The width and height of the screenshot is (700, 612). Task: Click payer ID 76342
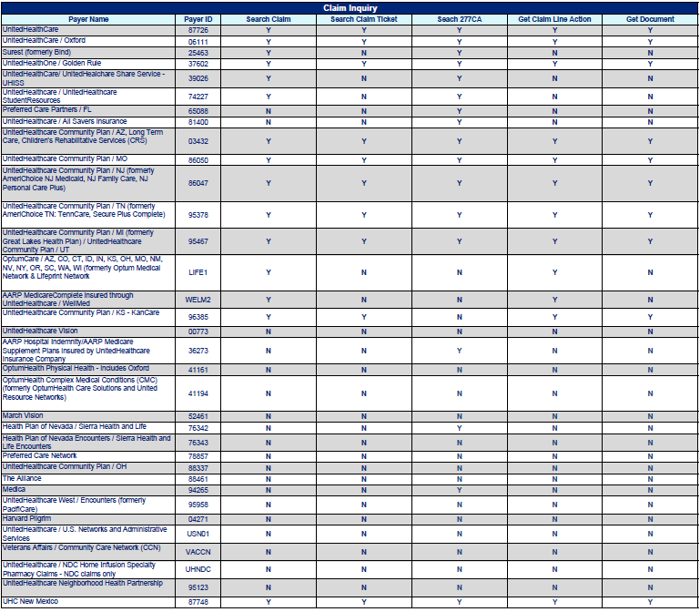(x=198, y=428)
